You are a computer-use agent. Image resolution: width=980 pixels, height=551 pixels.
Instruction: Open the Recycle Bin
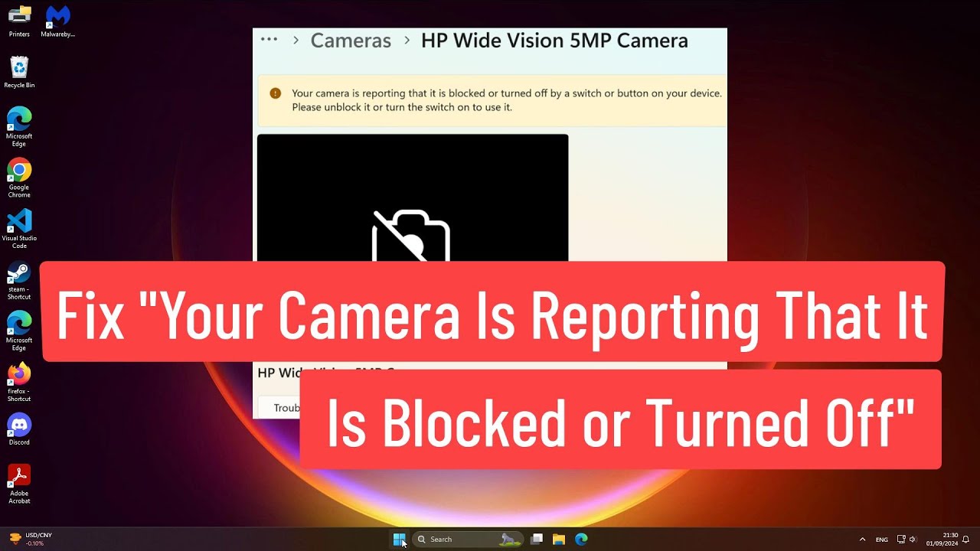(19, 72)
